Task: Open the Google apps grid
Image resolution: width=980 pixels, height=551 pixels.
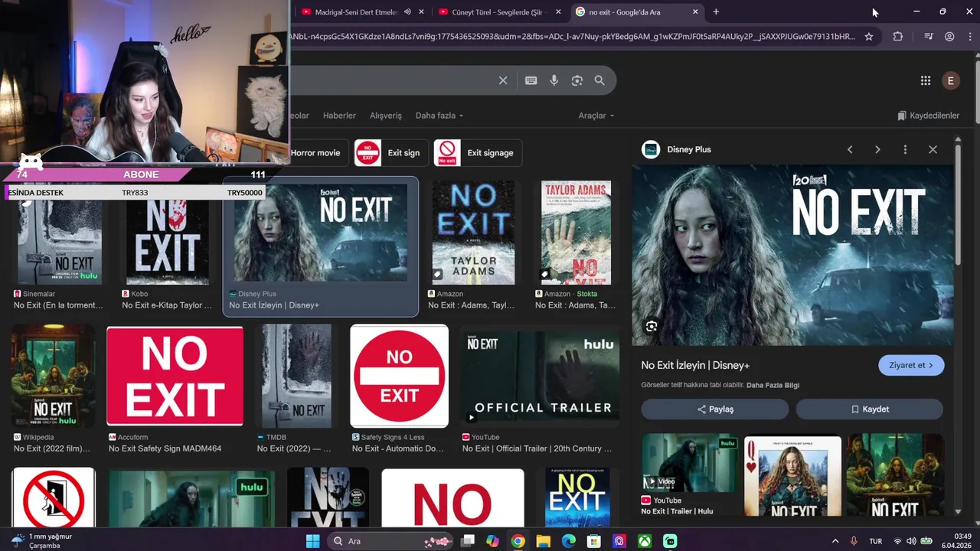Action: (926, 80)
